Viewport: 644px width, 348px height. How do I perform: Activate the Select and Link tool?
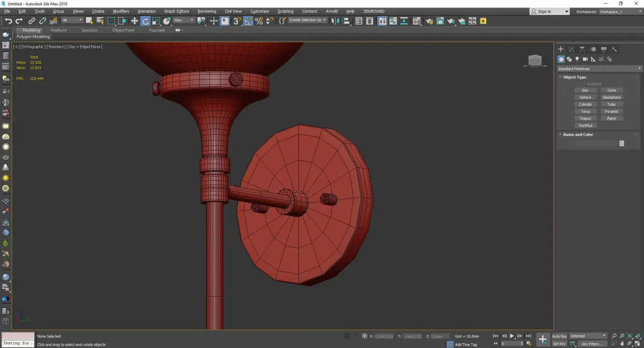click(x=32, y=21)
